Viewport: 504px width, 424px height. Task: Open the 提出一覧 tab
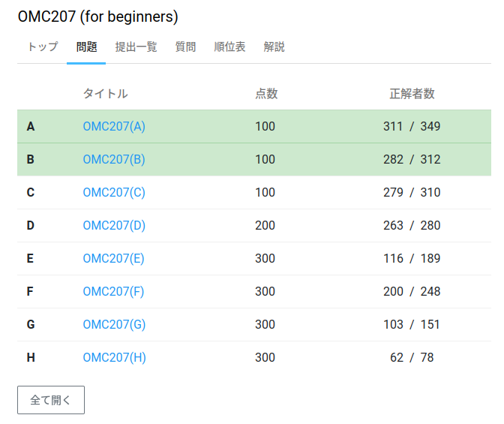pyautogui.click(x=136, y=47)
